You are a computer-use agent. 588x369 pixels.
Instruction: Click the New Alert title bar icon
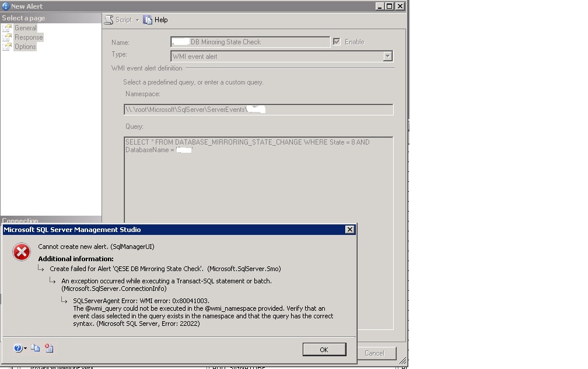6,6
